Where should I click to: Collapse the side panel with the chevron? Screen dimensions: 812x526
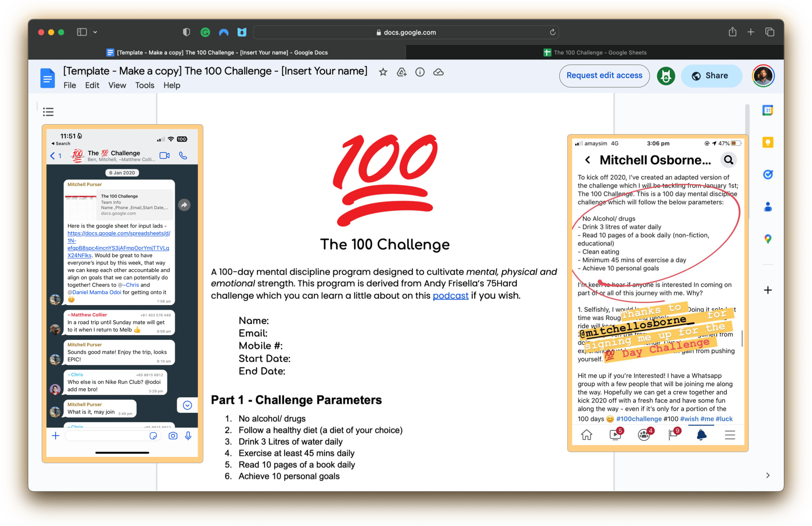pos(768,475)
